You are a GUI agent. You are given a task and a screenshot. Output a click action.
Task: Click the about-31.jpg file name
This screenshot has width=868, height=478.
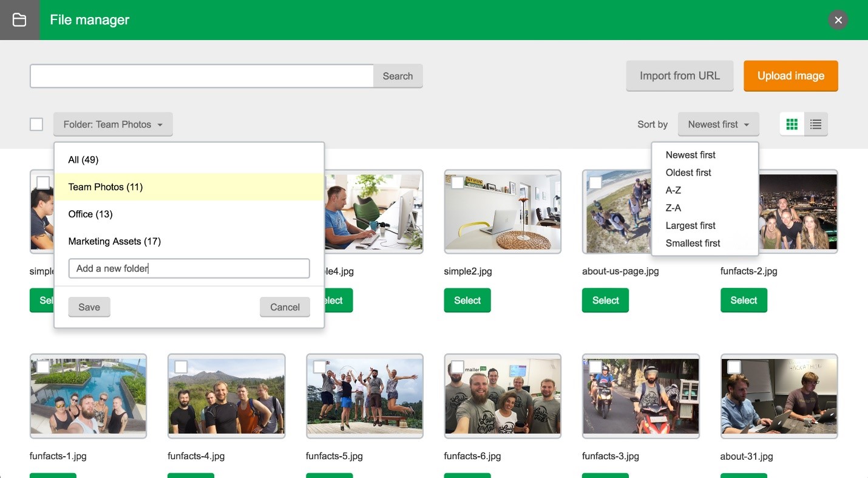pos(747,456)
